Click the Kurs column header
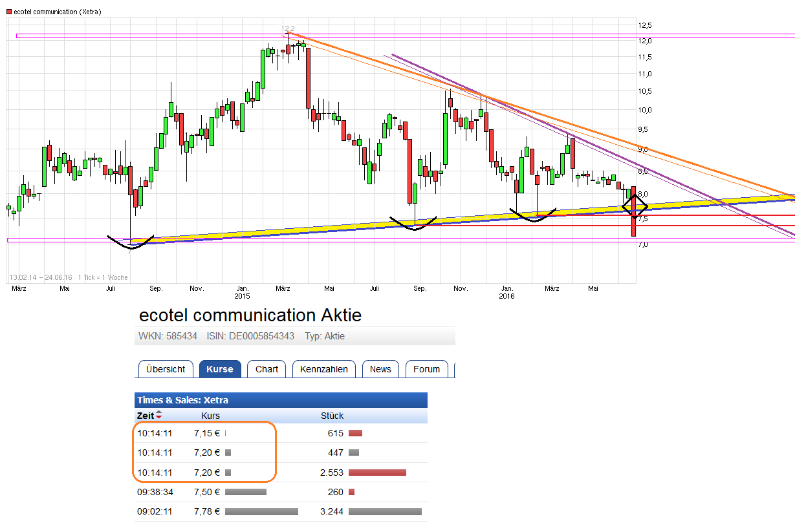This screenshot has height=532, width=795. 211,416
